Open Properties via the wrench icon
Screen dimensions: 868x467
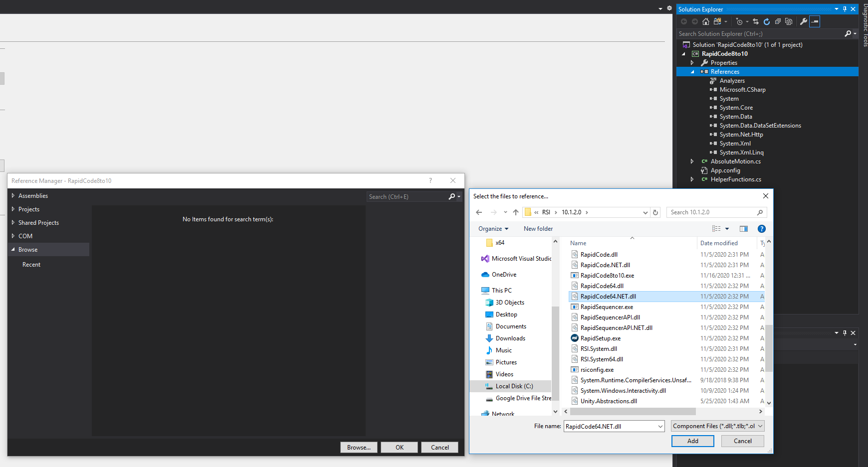pyautogui.click(x=803, y=21)
